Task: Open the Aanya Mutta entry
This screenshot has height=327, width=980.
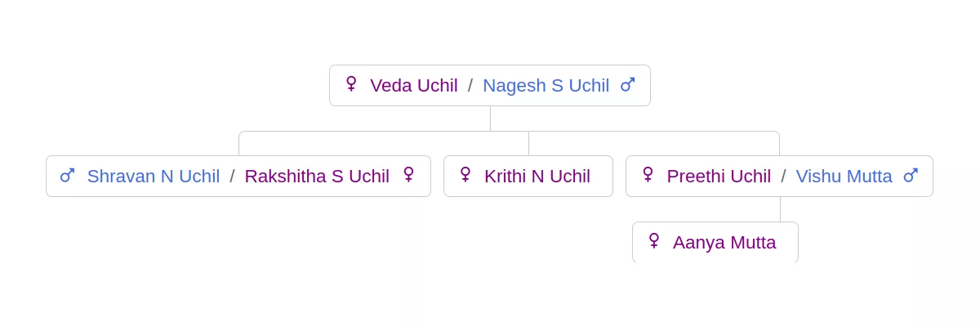Action: [x=724, y=242]
